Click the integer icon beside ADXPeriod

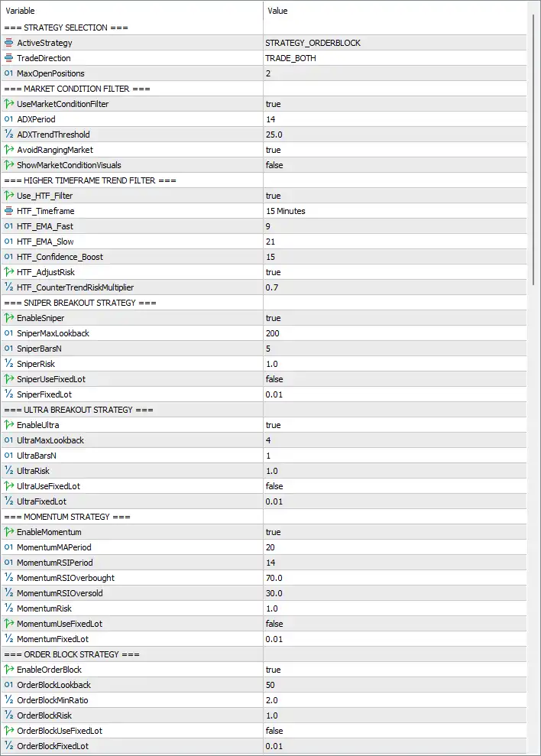[x=8, y=119]
